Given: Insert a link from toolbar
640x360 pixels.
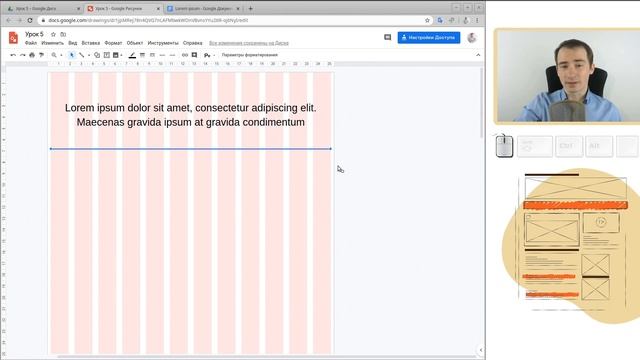Looking at the screenshot, I should click(185, 55).
